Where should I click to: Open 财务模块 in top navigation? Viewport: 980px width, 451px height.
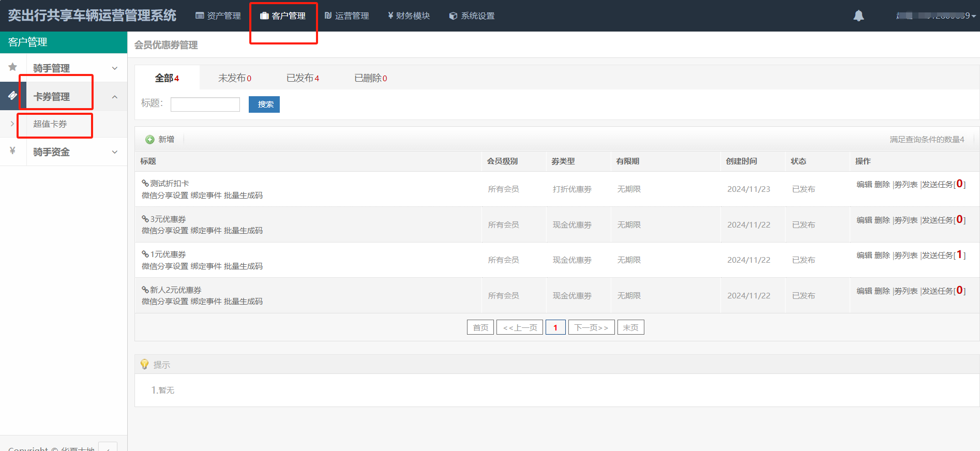409,16
